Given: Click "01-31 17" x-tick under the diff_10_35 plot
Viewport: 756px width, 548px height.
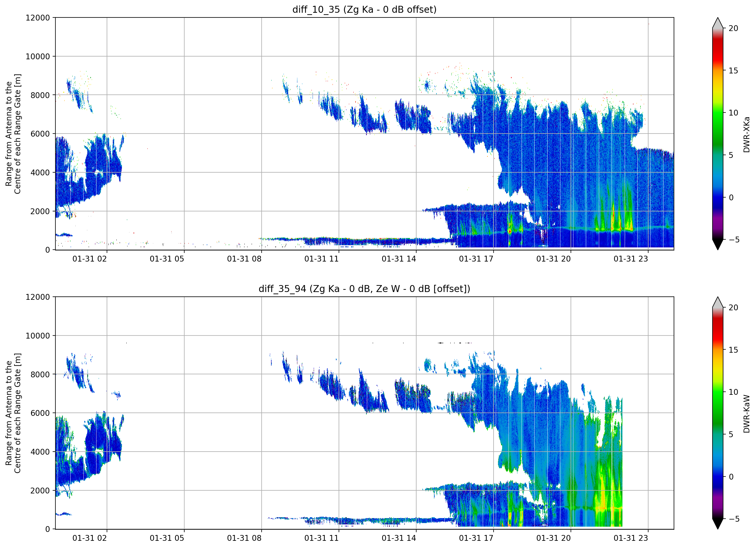Looking at the screenshot, I should [x=476, y=259].
